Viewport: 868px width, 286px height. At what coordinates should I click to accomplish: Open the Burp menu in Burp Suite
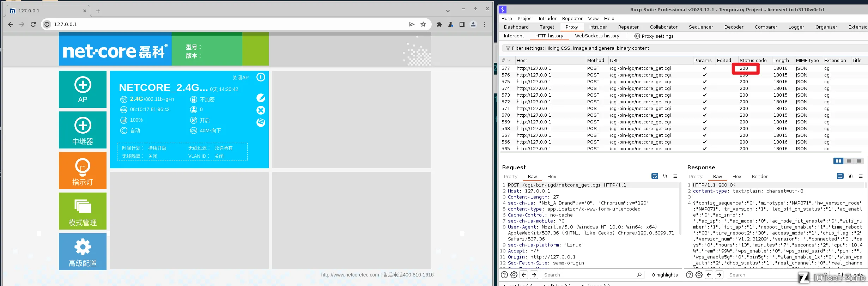pos(506,18)
